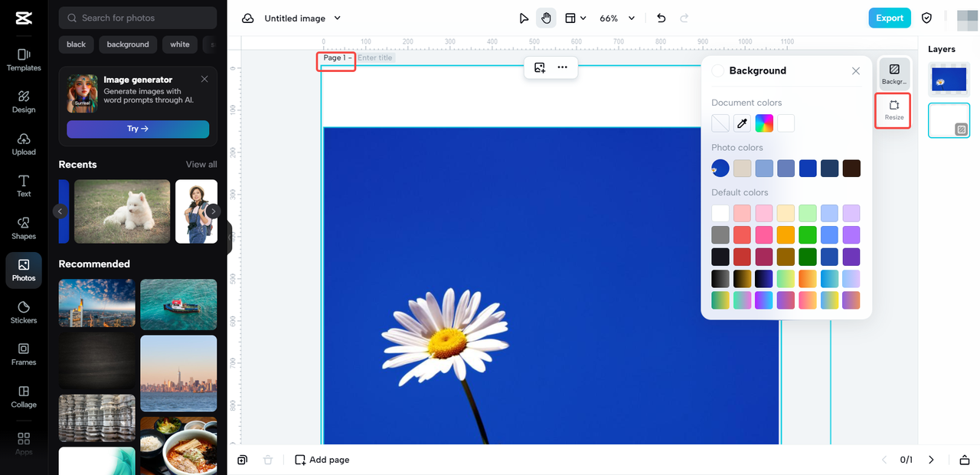The image size is (980, 475).
Task: Click the cloud save status icon
Action: pos(248,18)
